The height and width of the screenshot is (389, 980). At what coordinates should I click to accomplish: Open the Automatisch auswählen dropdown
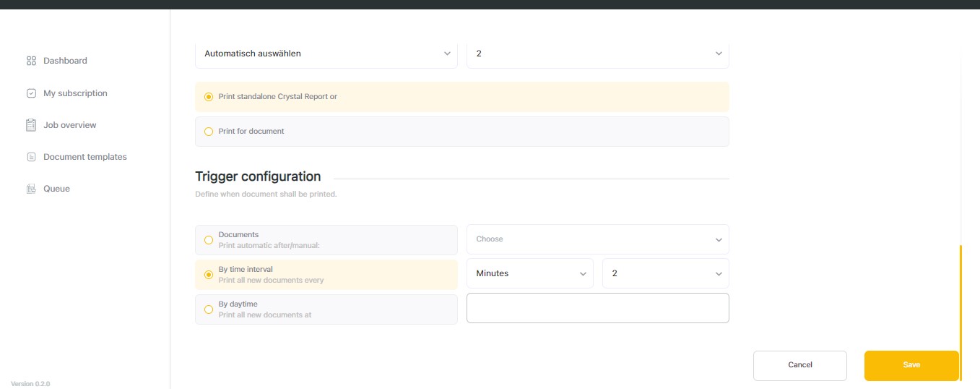coord(326,54)
